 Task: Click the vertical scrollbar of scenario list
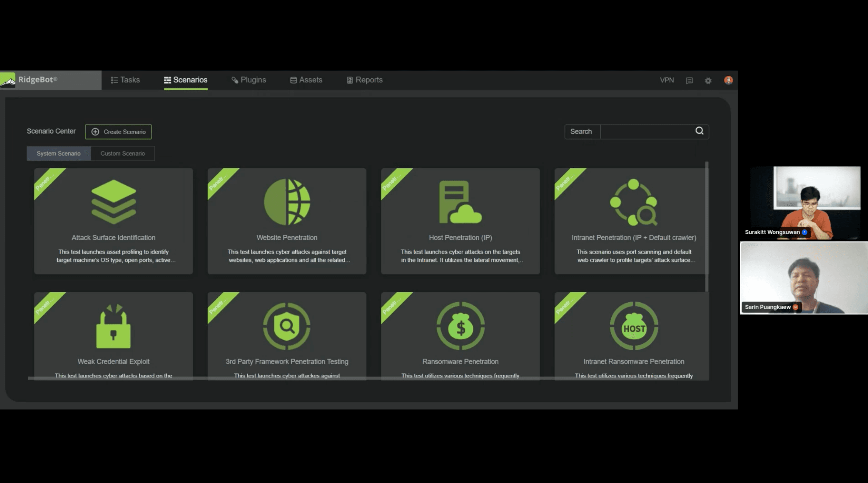click(707, 226)
